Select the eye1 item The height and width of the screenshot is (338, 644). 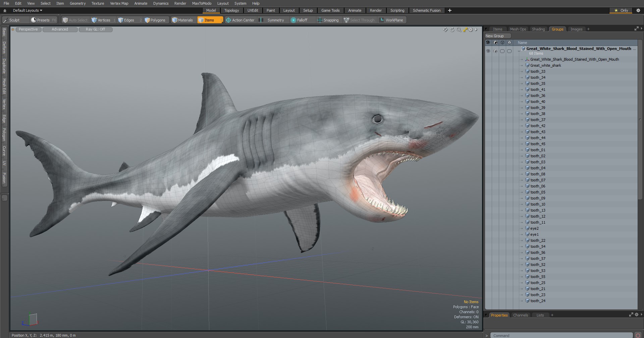tap(534, 234)
